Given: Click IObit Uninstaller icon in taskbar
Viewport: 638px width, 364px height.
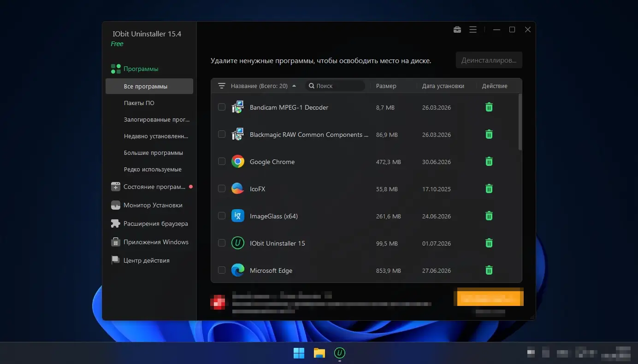Looking at the screenshot, I should [x=340, y=353].
